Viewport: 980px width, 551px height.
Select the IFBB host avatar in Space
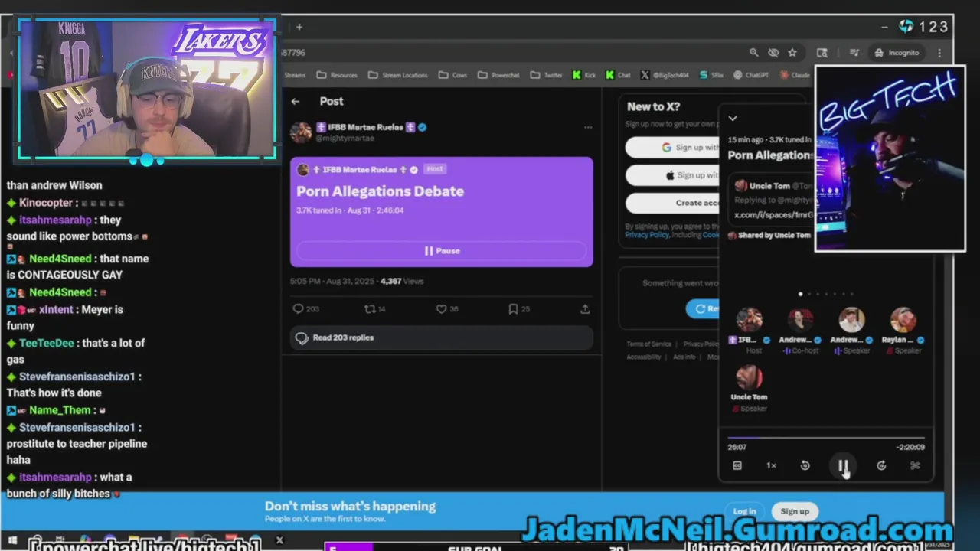point(749,320)
